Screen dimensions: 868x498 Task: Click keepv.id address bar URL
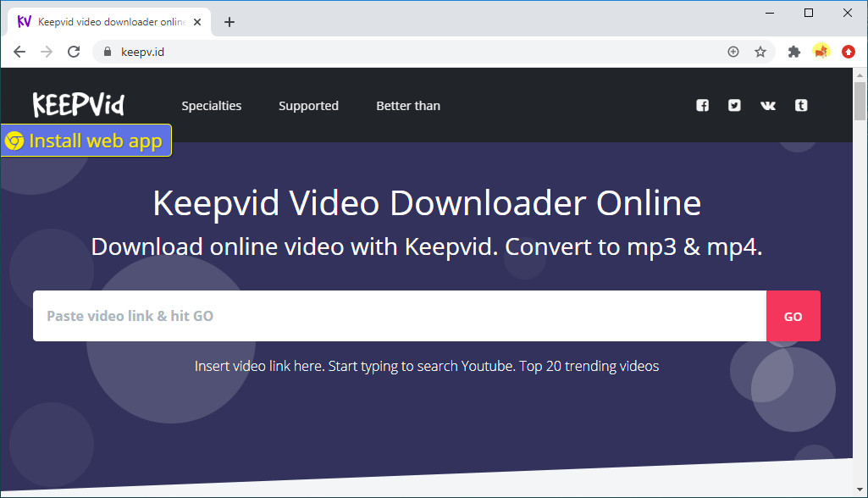pyautogui.click(x=143, y=52)
